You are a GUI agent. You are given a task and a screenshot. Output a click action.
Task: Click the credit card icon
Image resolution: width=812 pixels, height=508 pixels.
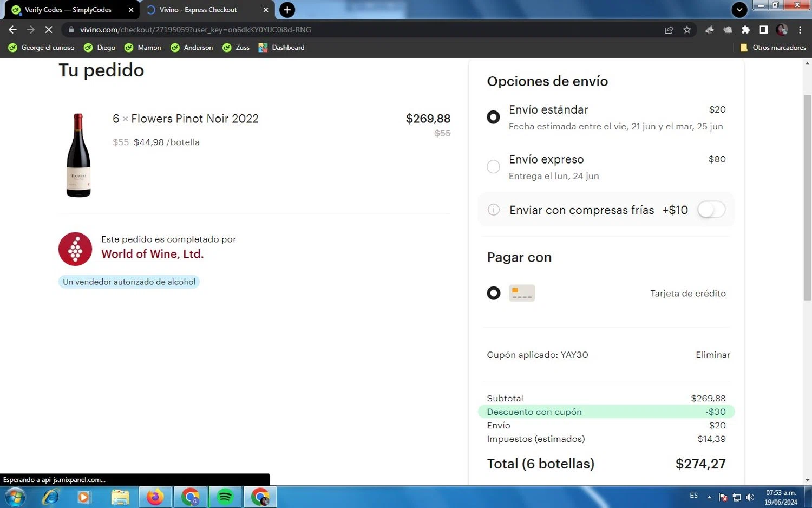tap(522, 293)
